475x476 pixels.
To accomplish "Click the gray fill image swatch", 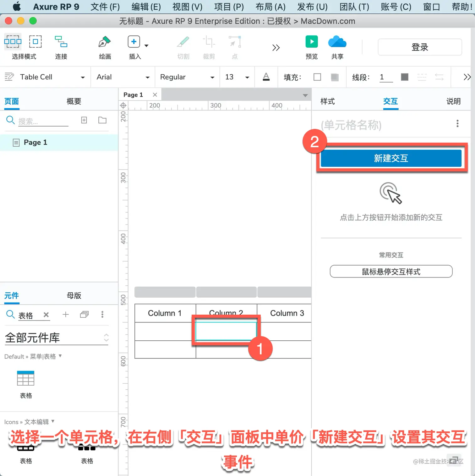I will (335, 77).
